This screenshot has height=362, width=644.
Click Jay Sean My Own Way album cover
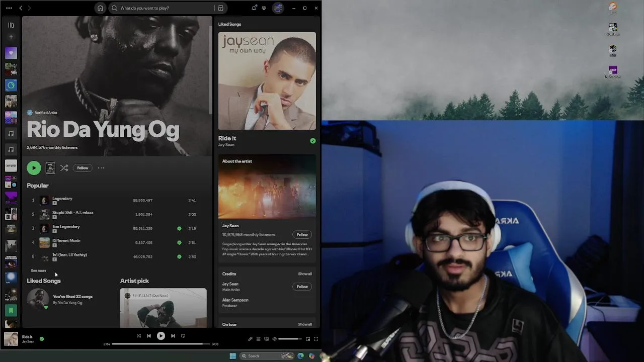pyautogui.click(x=267, y=81)
